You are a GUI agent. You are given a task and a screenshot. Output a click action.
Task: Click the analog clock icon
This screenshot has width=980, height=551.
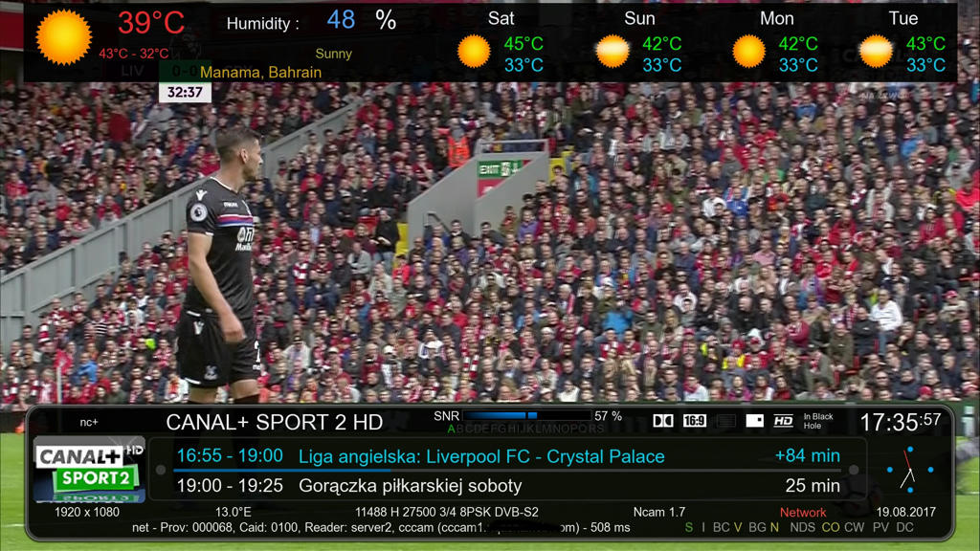tap(909, 470)
